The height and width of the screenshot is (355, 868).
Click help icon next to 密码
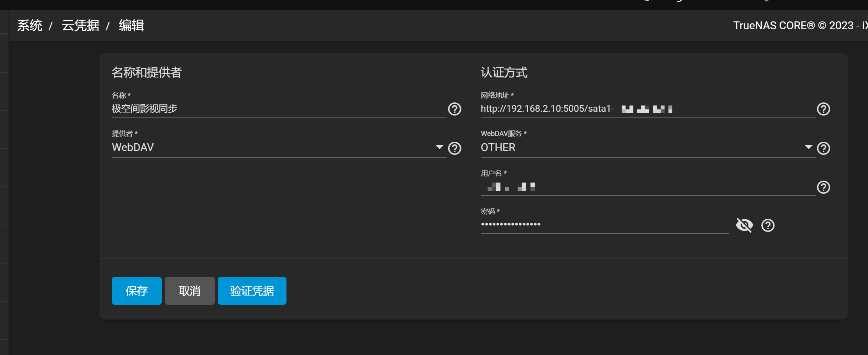(768, 225)
